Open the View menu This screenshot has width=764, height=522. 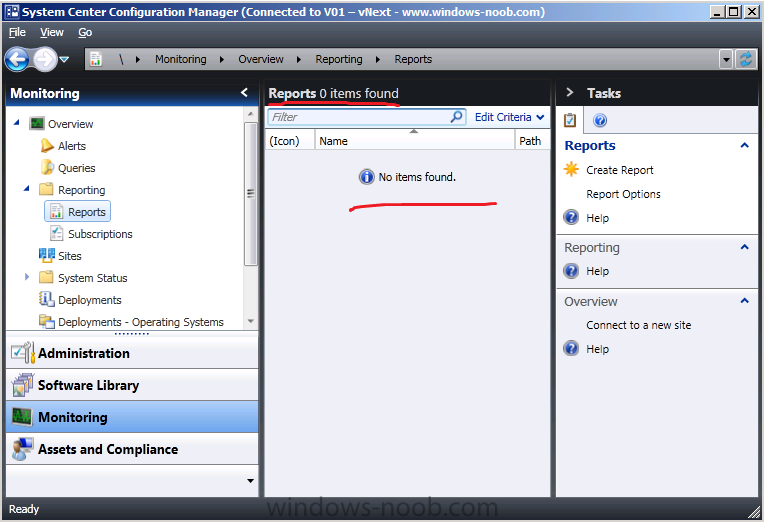52,32
